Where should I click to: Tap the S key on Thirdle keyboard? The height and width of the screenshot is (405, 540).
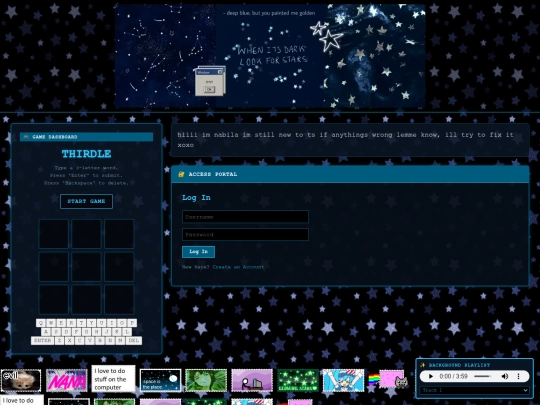tap(56, 332)
